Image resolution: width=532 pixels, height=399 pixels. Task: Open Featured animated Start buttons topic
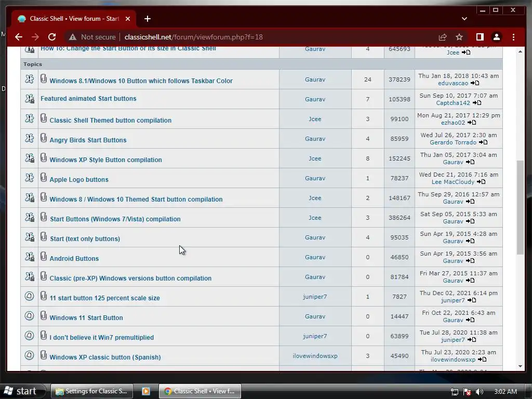(88, 98)
